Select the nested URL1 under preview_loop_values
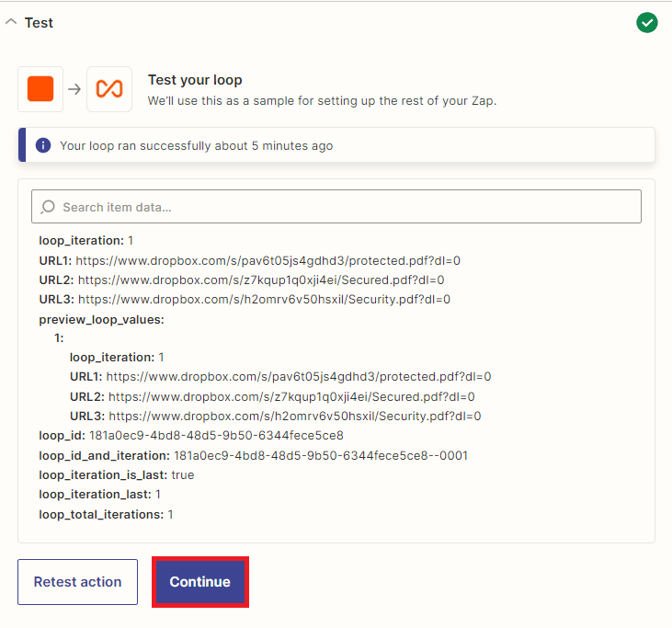Viewport: 672px width, 628px height. (x=280, y=376)
